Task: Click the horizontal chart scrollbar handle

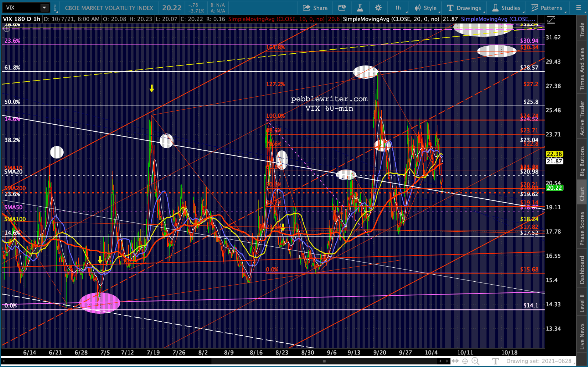Action: point(324,361)
